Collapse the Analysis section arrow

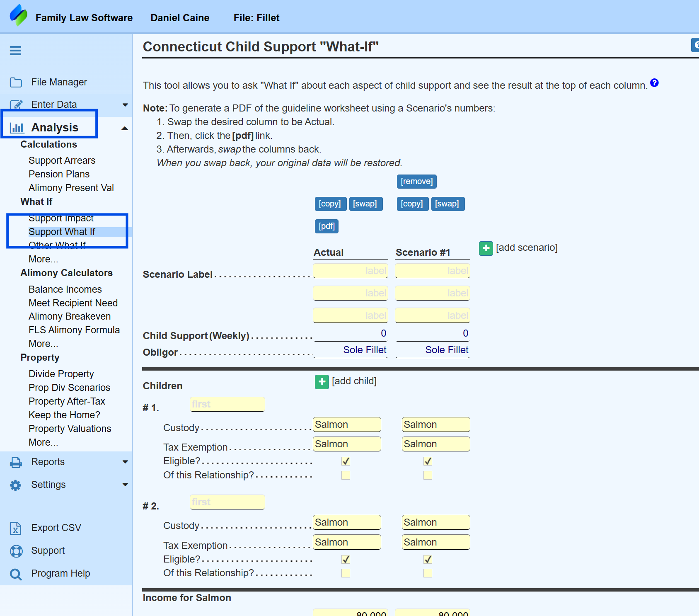124,129
